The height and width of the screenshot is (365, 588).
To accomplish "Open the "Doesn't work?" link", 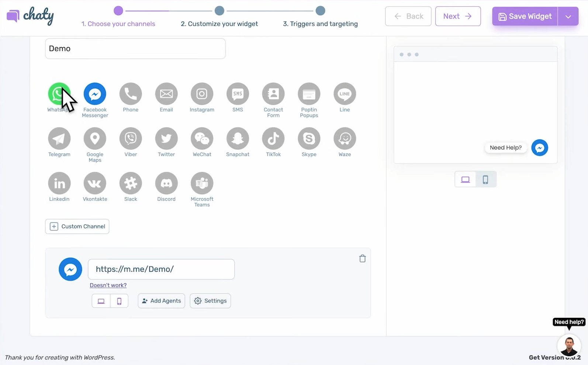I will [x=108, y=285].
